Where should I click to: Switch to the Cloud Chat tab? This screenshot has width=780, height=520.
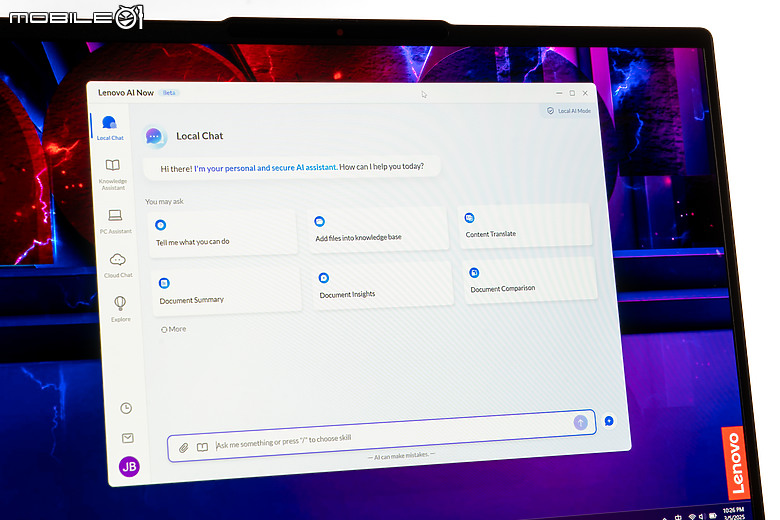(118, 265)
